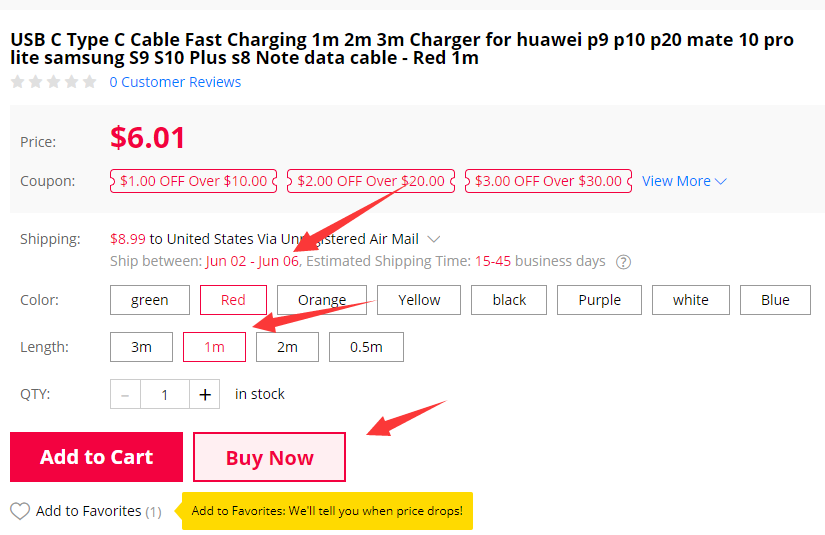Click the quantity input field
The height and width of the screenshot is (535, 825).
(165, 395)
